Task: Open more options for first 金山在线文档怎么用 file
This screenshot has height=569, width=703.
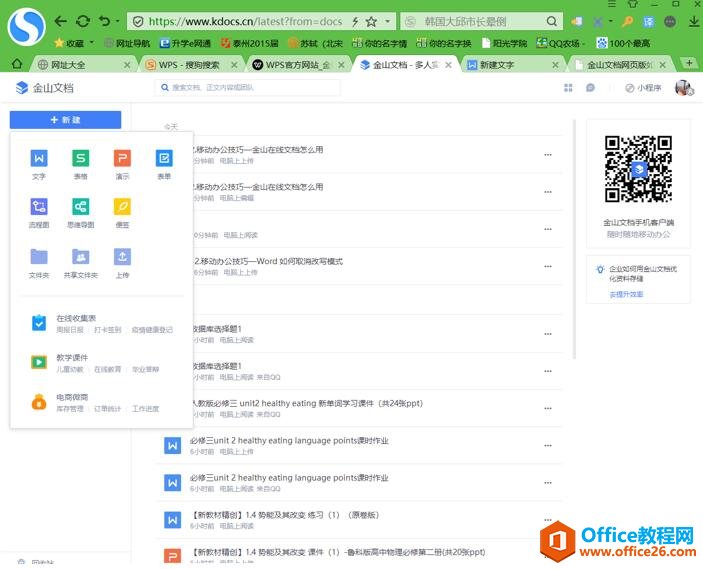Action: (x=548, y=155)
